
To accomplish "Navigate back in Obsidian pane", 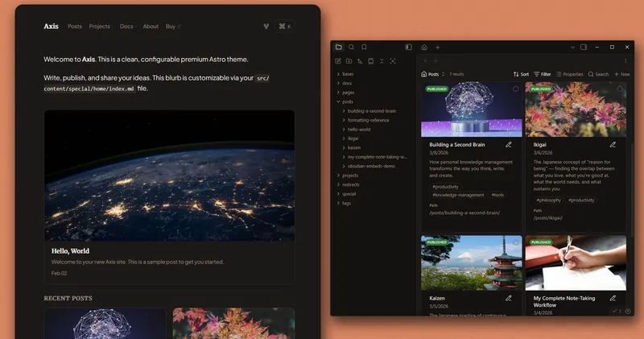I will point(426,61).
